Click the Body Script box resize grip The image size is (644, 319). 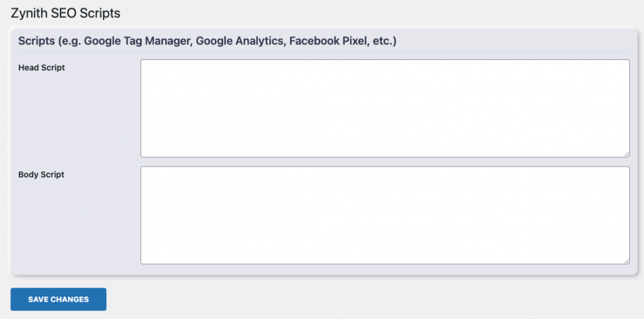(626, 260)
